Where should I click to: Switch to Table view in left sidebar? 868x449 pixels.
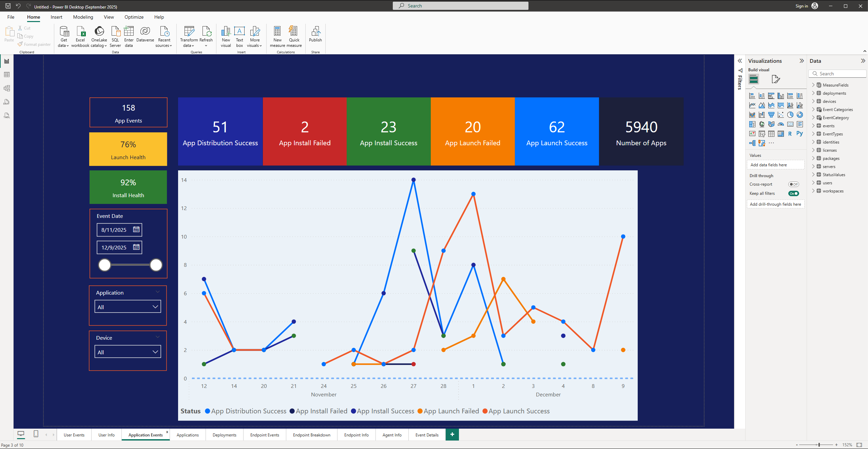pyautogui.click(x=7, y=75)
